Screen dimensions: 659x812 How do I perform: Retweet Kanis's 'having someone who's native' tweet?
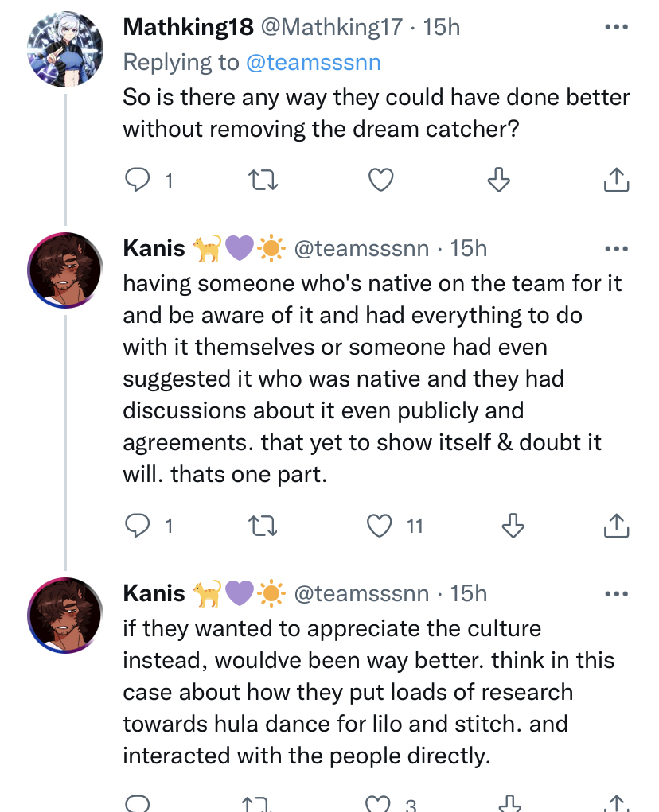pos(263,526)
